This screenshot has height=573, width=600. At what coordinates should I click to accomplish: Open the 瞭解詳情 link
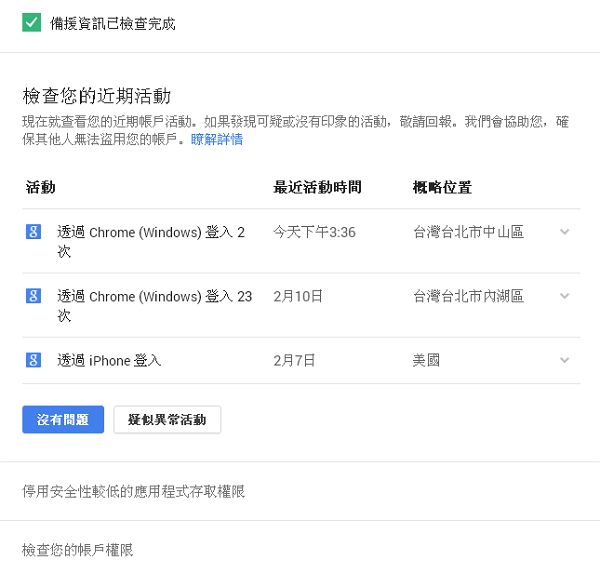tap(217, 140)
